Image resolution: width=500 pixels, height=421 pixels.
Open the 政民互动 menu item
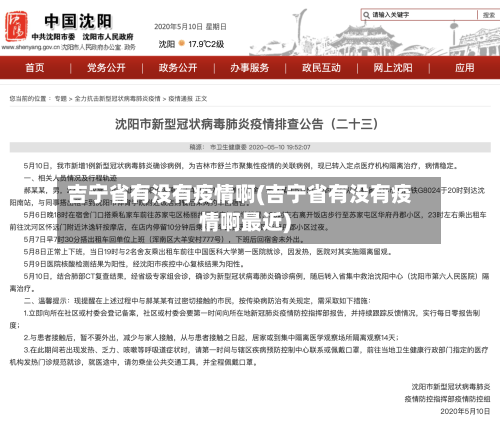[321, 68]
